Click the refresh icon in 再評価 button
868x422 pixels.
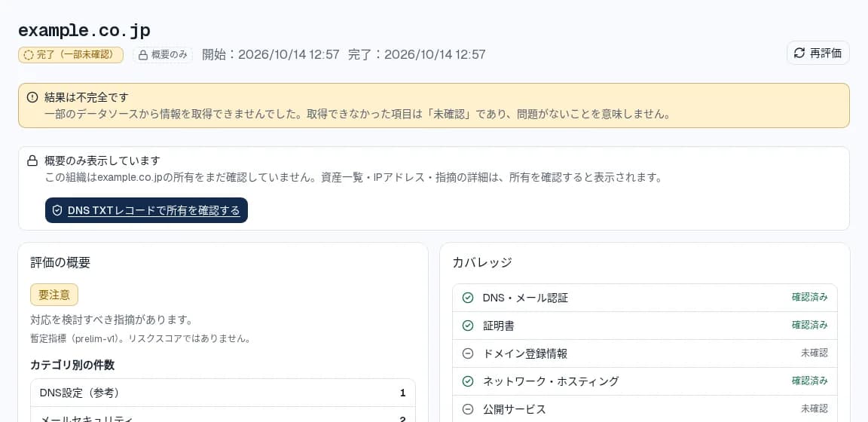click(x=799, y=54)
